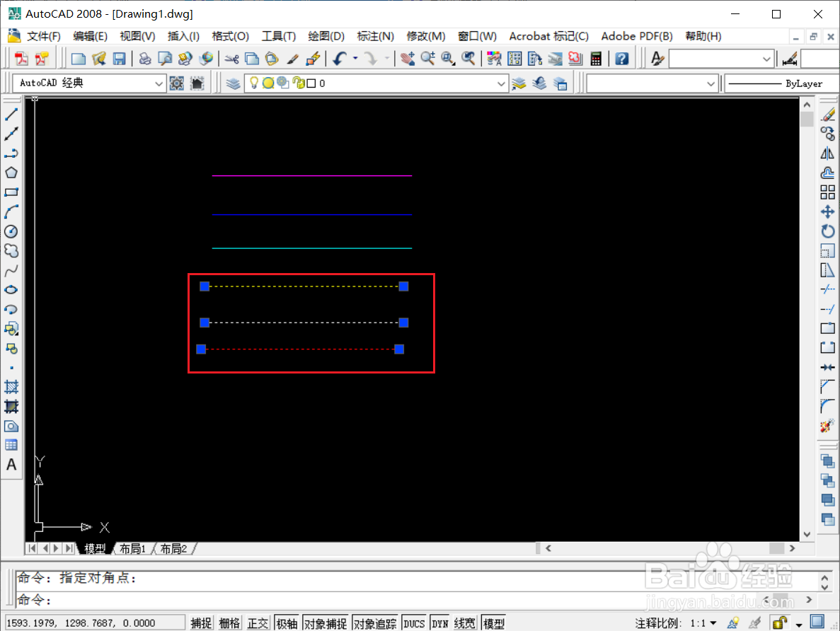Select the Rectangle tool
The width and height of the screenshot is (840, 631).
click(11, 192)
